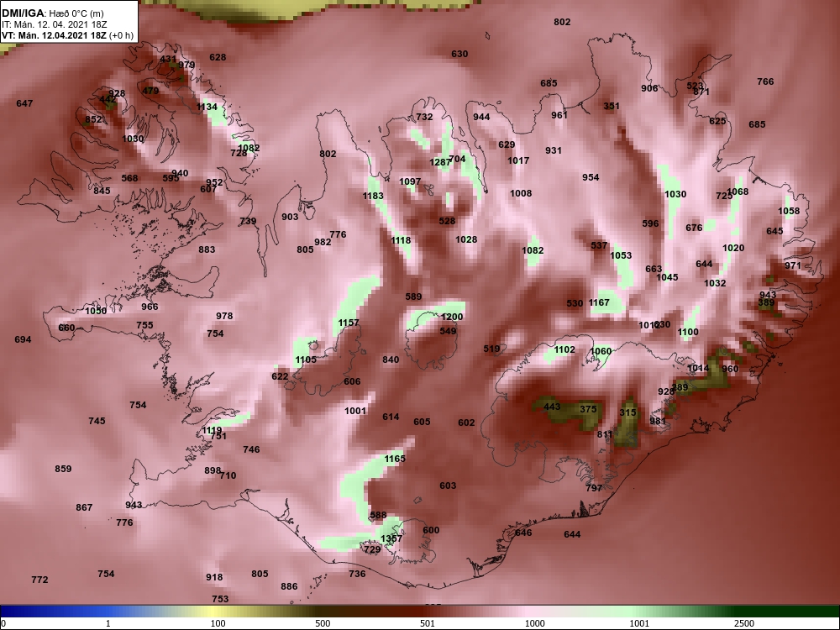Click the map value '630'
Screen dimensions: 840x630
pos(459,54)
